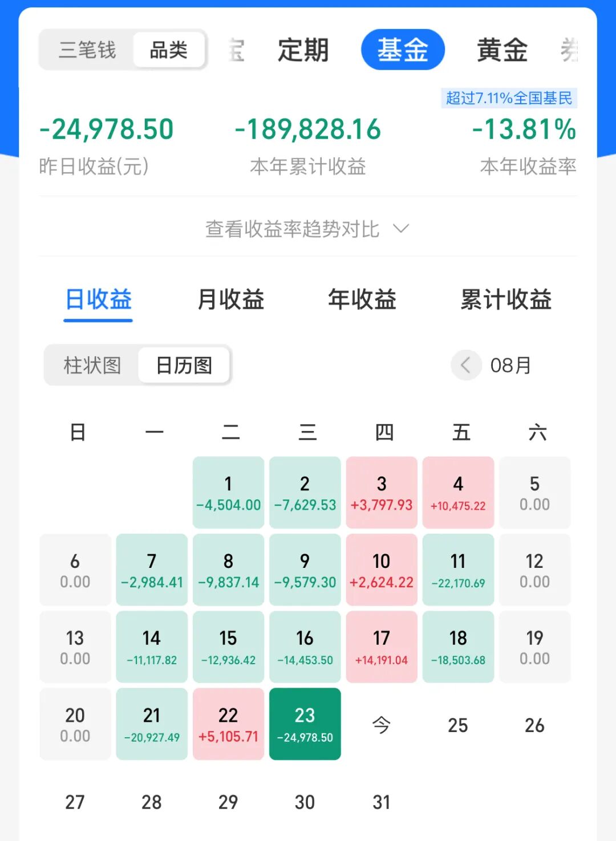The height and width of the screenshot is (841, 616).
Task: Select the 今 (today) calendar cell
Action: 382,725
